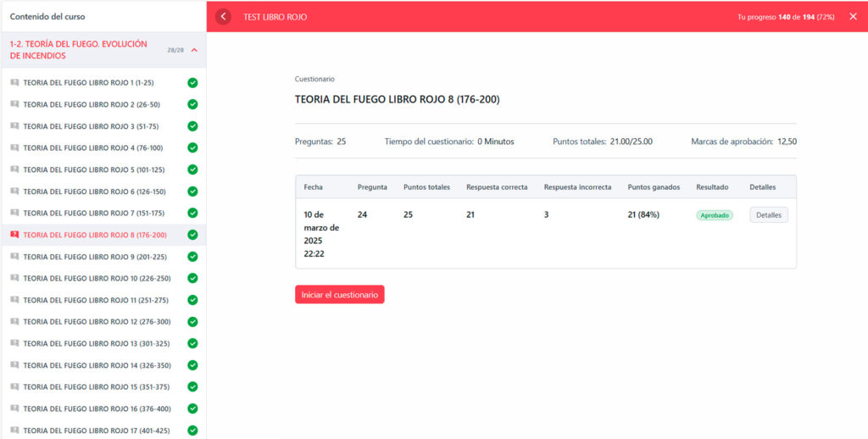Click green completed check for LIBRO ROJO 9
Image resolution: width=868 pixels, height=439 pixels.
(192, 257)
